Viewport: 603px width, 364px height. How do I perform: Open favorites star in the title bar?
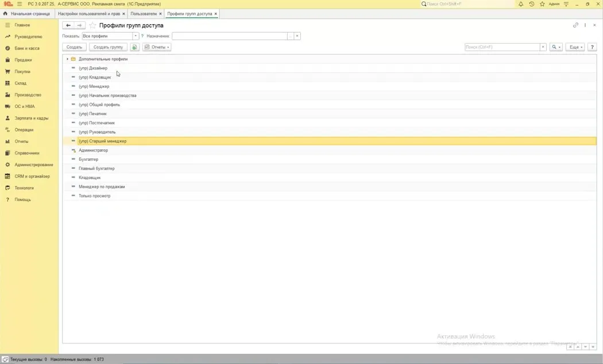542,4
